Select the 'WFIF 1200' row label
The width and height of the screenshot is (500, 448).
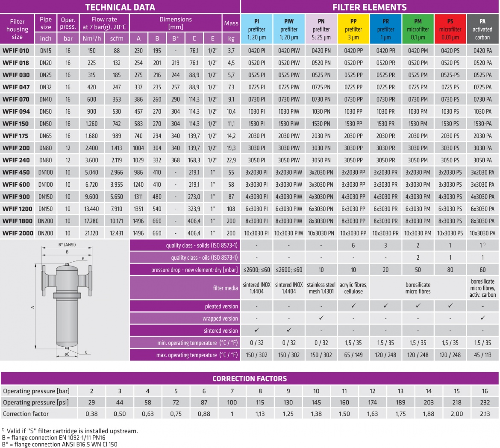(17, 209)
